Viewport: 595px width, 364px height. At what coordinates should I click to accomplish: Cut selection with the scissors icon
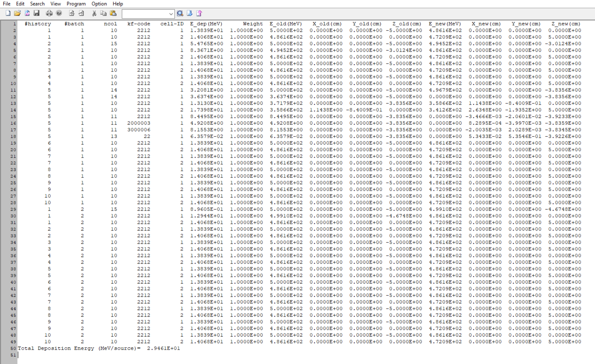coord(94,13)
